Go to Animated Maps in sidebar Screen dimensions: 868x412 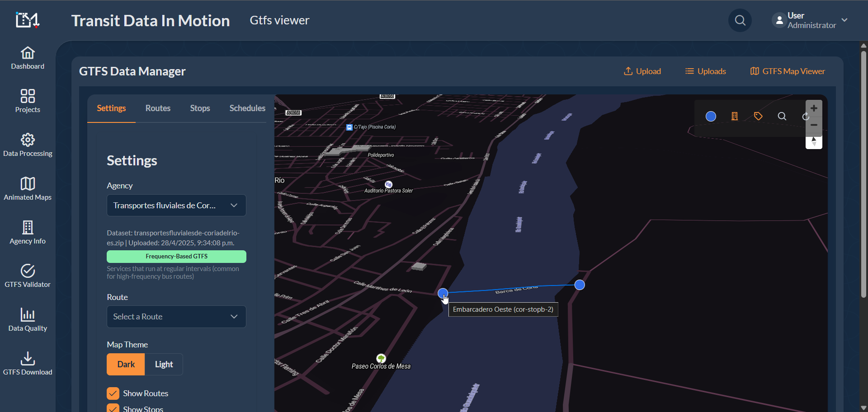(28, 189)
